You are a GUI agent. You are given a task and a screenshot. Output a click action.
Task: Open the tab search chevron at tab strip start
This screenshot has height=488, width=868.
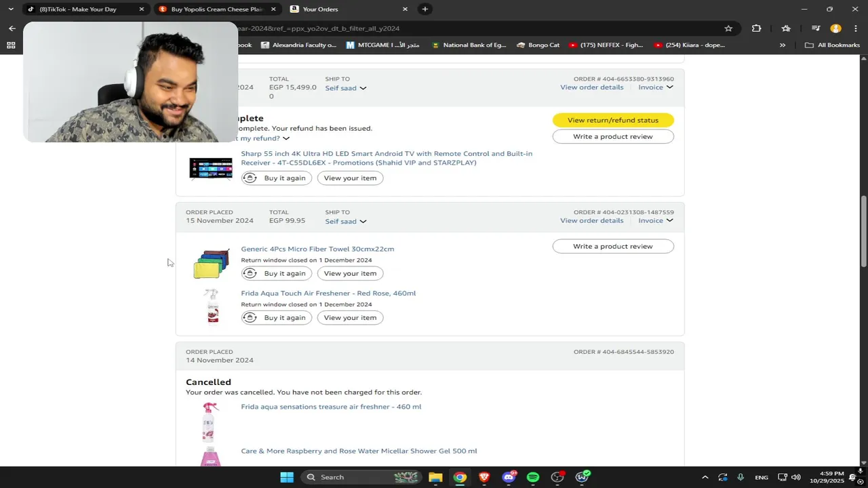[11, 9]
